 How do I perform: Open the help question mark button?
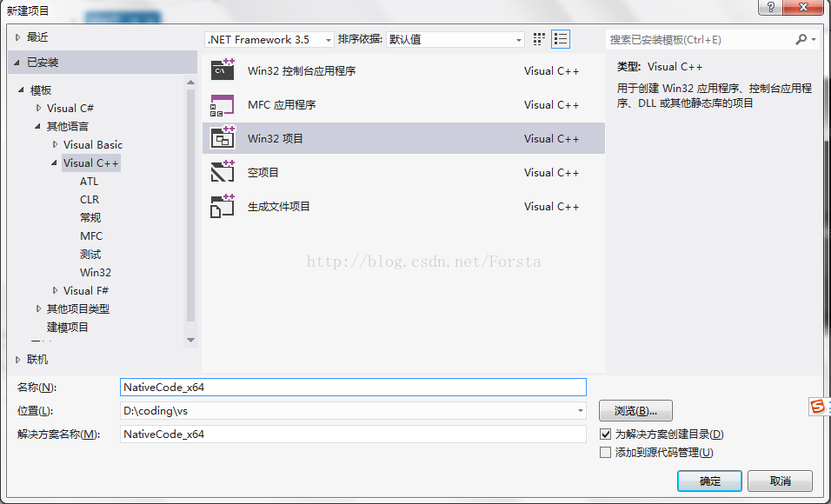[770, 7]
